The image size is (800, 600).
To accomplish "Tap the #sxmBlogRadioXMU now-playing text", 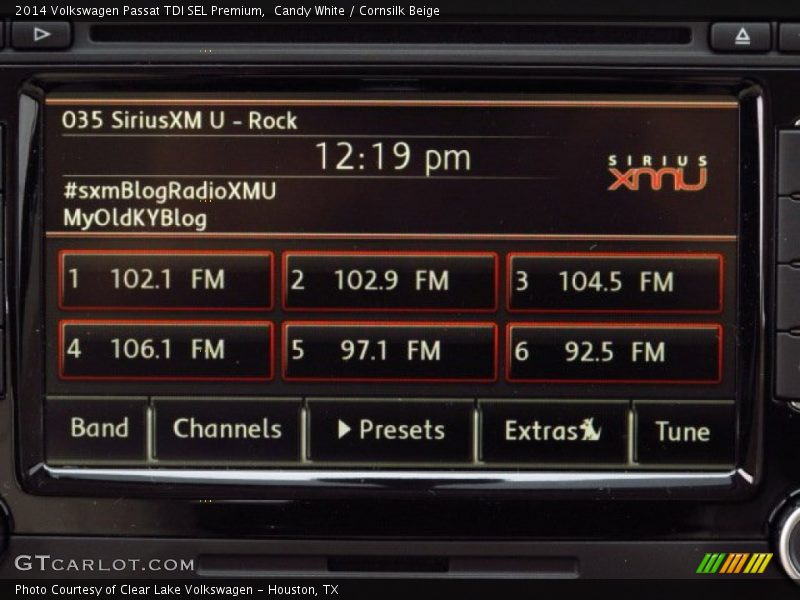I will click(x=169, y=191).
